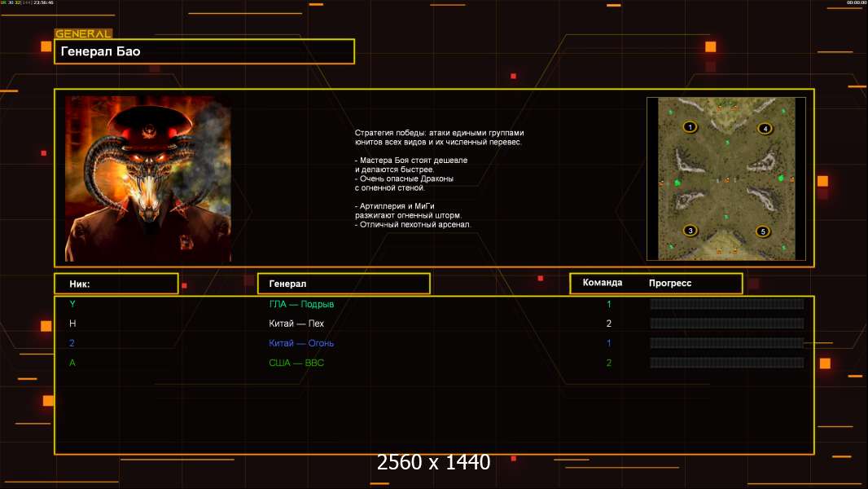Click the progress bar for США — ВВС
The width and height of the screenshot is (868, 489).
point(726,363)
